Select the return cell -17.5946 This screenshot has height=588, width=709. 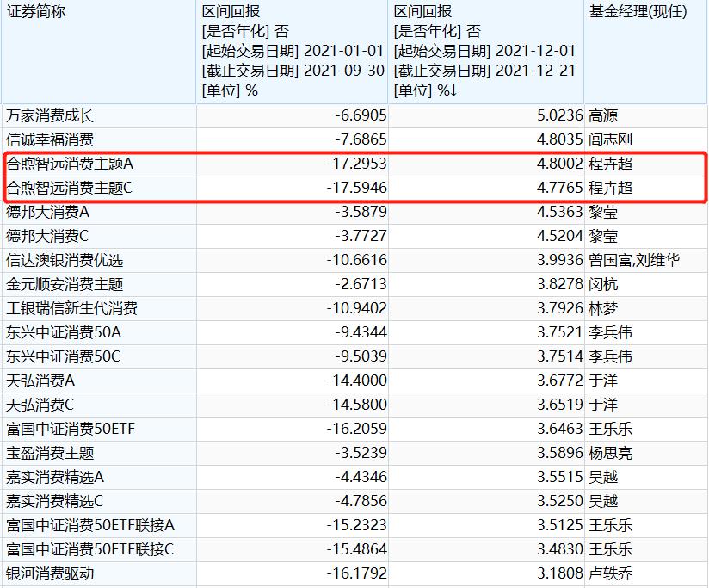point(357,188)
